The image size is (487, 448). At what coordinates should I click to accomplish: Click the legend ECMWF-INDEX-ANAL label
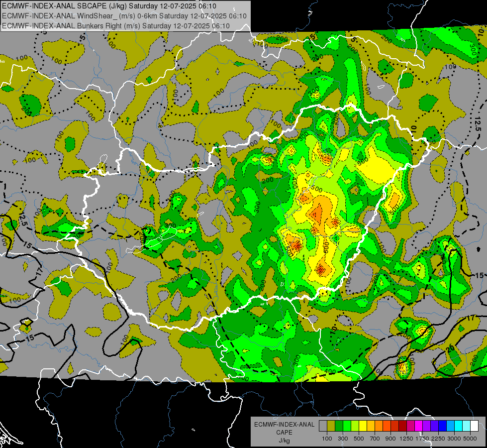284,425
